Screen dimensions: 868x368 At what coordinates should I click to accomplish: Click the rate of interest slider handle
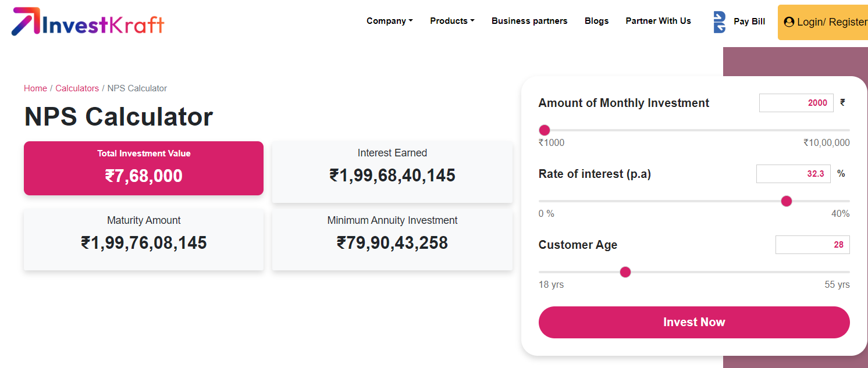(787, 201)
